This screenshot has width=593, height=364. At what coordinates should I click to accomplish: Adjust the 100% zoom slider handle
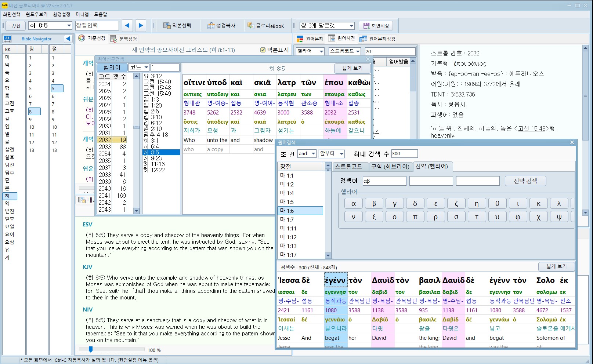point(91,350)
